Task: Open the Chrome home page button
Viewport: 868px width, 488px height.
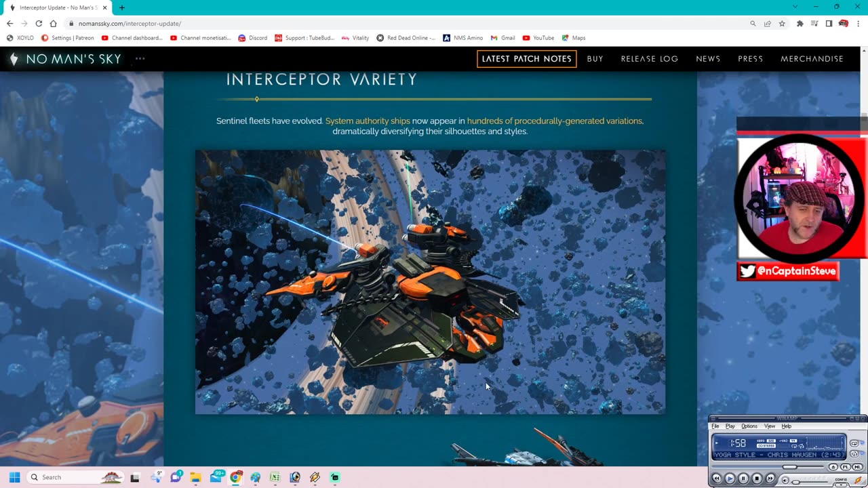Action: point(53,24)
